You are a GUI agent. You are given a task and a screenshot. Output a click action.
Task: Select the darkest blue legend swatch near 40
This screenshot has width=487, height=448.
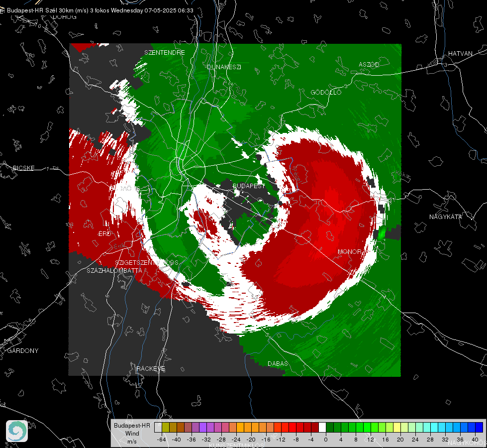(479, 428)
